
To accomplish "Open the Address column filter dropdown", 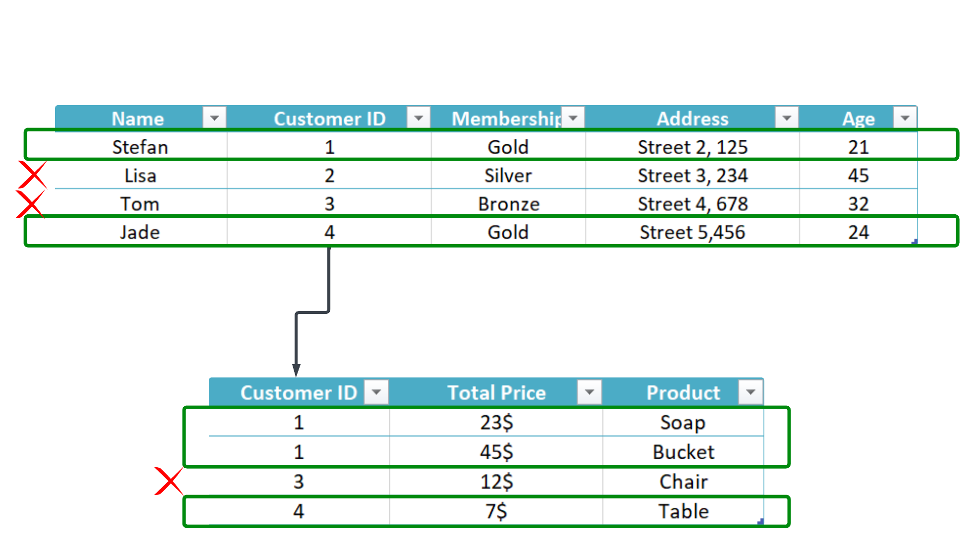I will point(787,118).
